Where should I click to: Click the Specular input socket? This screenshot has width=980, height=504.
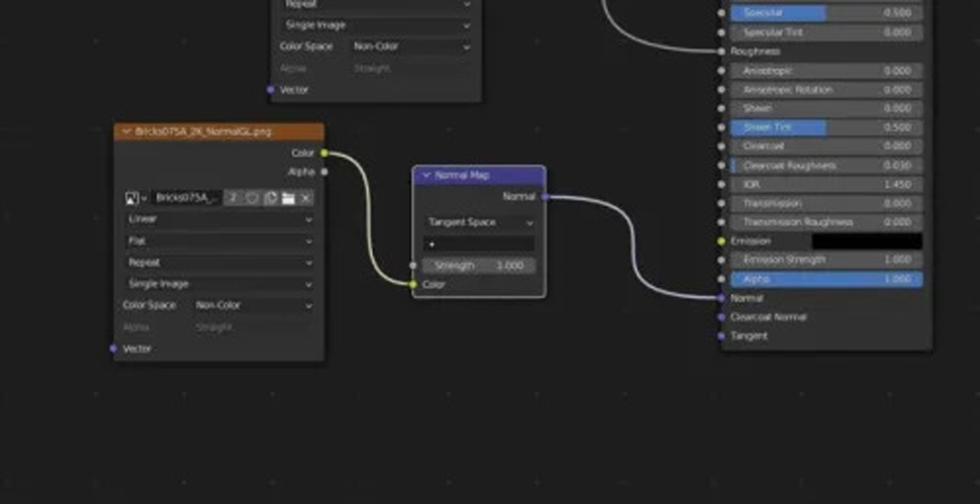(721, 13)
